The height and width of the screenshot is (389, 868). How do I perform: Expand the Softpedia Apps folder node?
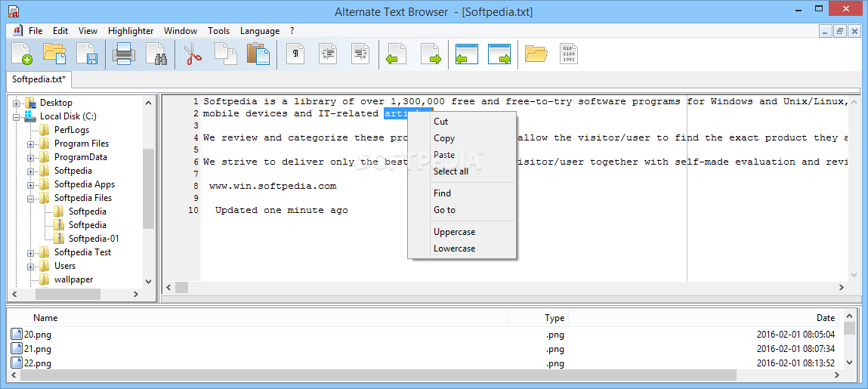(x=30, y=184)
